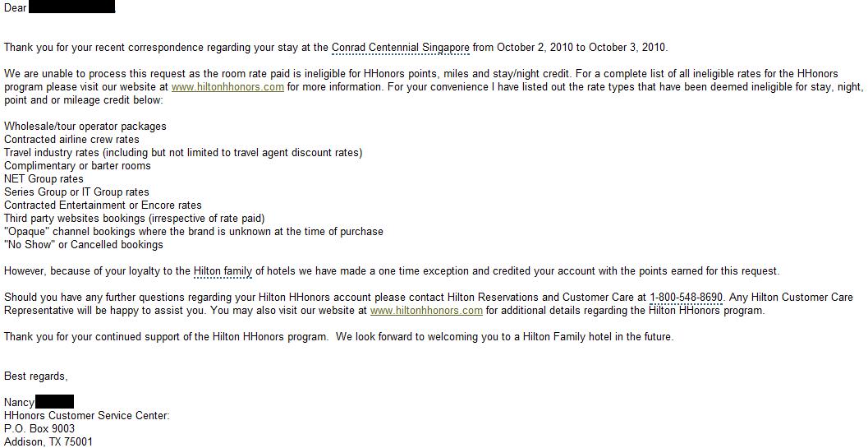
Task: Click the "No Show" or Cancelled bookings line
Action: (84, 245)
